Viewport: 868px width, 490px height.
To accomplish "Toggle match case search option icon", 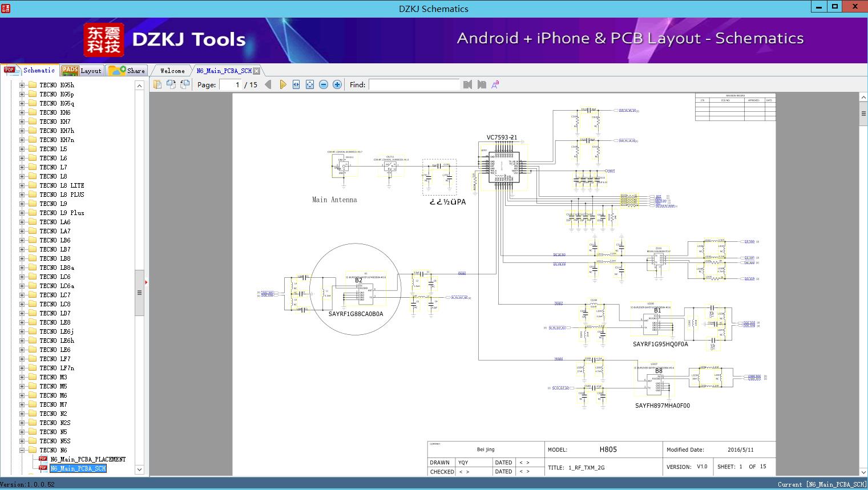I will pyautogui.click(x=495, y=84).
